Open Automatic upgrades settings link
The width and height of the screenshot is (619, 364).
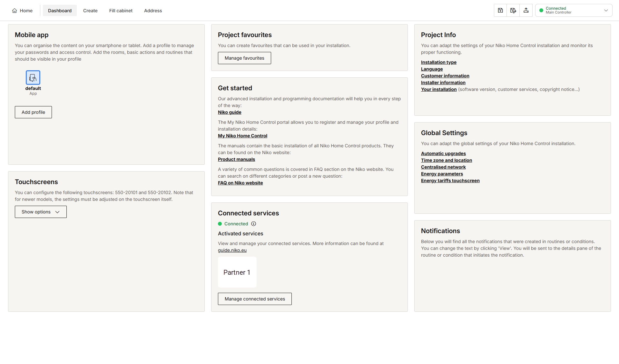pyautogui.click(x=443, y=153)
